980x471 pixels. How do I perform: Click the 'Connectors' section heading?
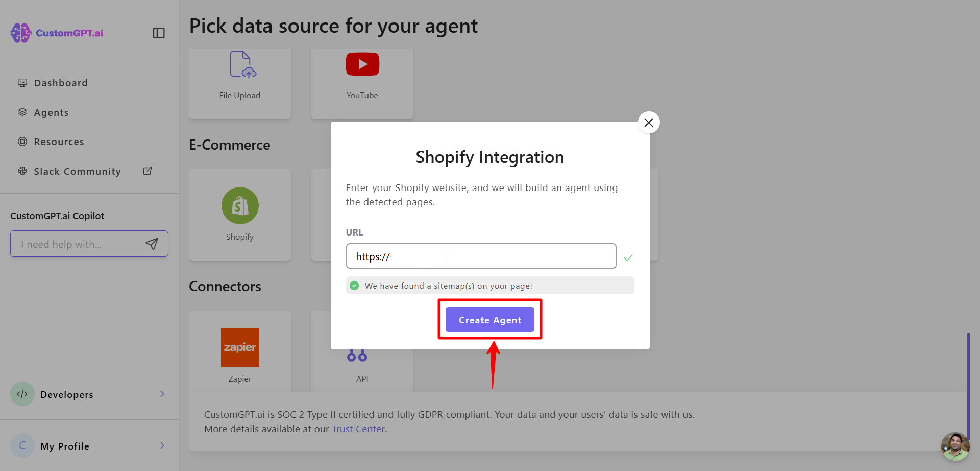[225, 287]
